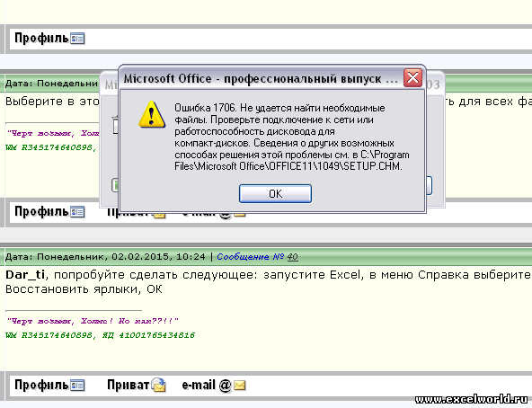This screenshot has height=408, width=532.
Task: Click the blue button edge right of the dialog
Action: [429, 186]
